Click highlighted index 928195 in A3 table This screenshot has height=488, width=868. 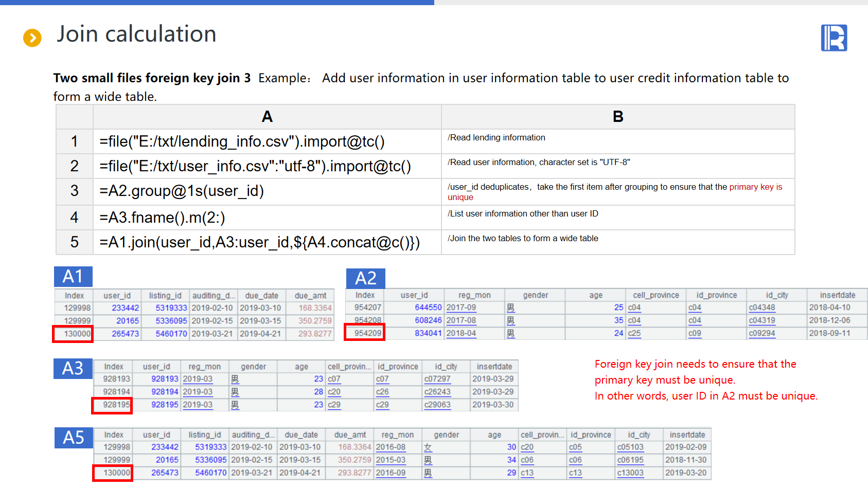(112, 405)
